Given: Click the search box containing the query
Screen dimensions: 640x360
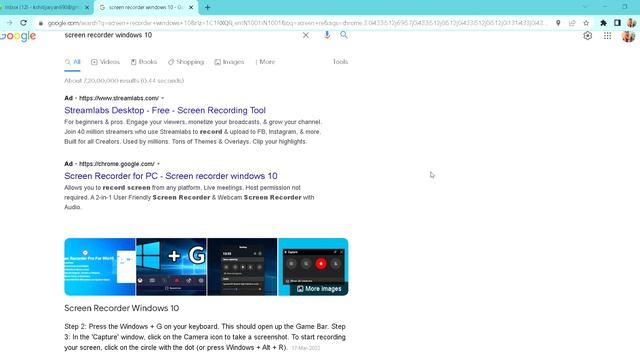Looking at the screenshot, I should click(180, 35).
